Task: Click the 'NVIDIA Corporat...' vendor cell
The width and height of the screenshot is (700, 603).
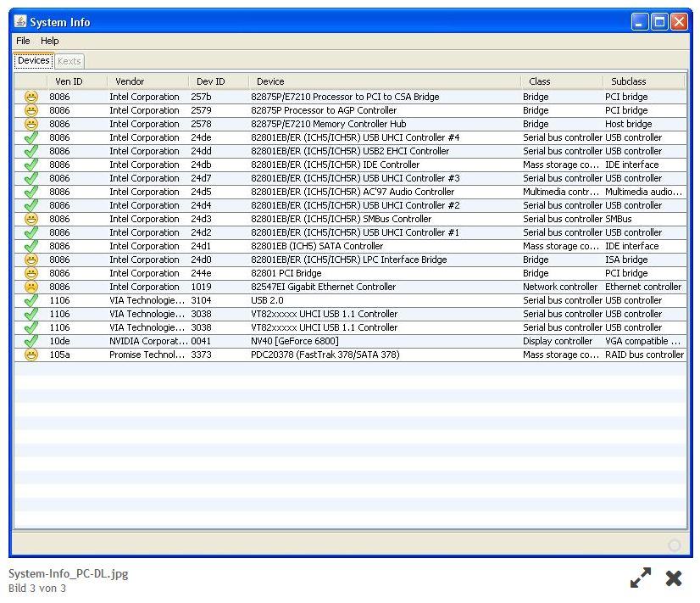Action: (x=148, y=341)
